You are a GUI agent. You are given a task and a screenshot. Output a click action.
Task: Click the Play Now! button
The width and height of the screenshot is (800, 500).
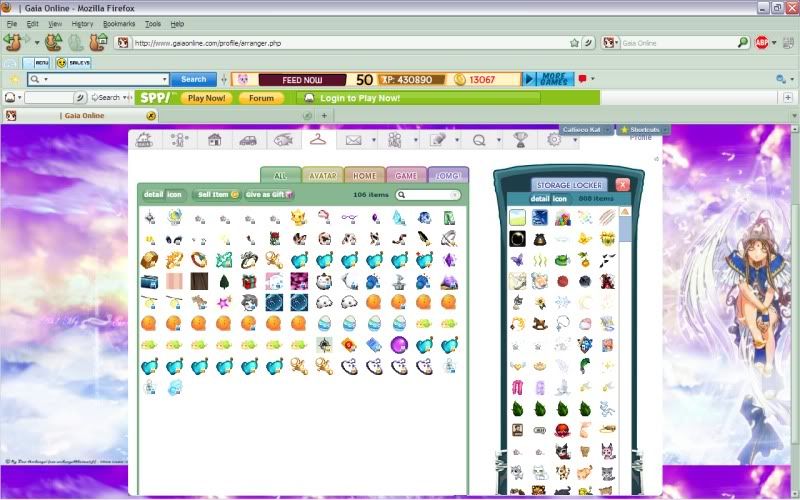coord(206,98)
